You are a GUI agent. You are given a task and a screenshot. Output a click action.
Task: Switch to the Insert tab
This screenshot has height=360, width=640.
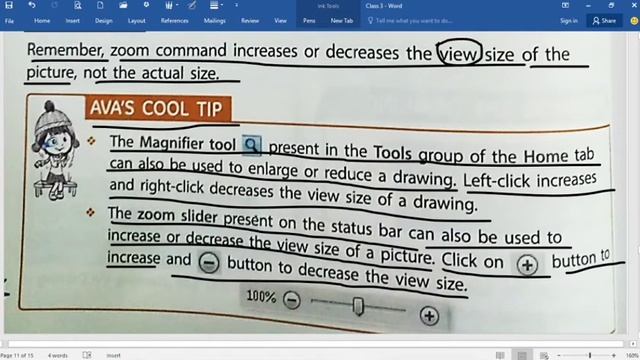coord(73,21)
